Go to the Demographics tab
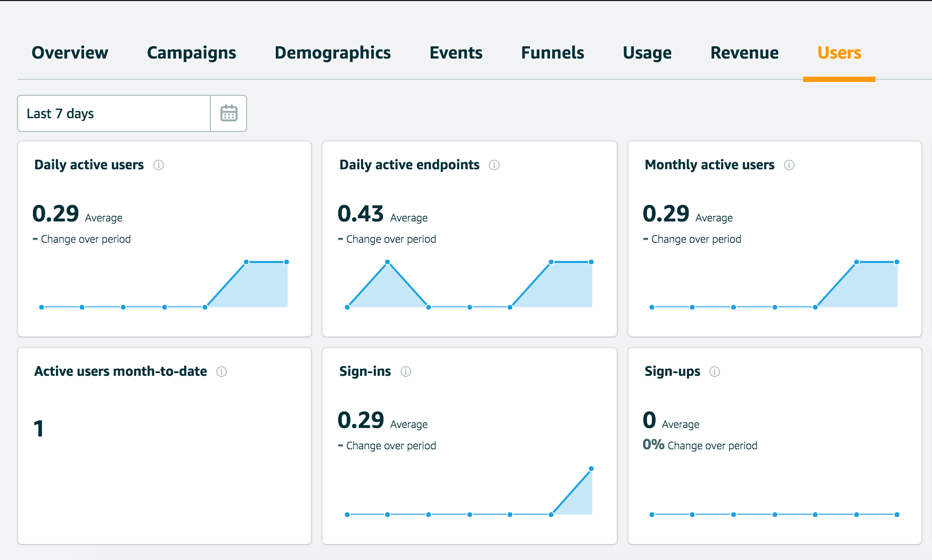This screenshot has height=560, width=932. point(333,53)
